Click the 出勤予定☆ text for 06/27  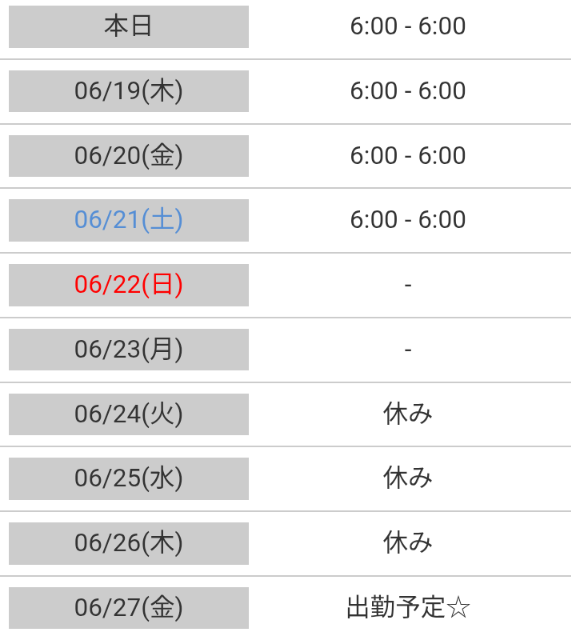click(x=408, y=607)
